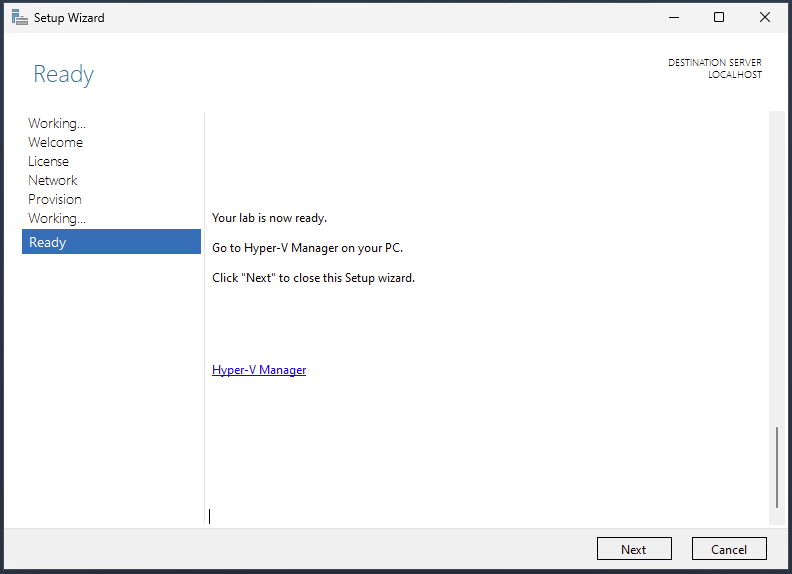
Task: Click the 'Click "Next" to close' instruction text
Action: [x=313, y=278]
